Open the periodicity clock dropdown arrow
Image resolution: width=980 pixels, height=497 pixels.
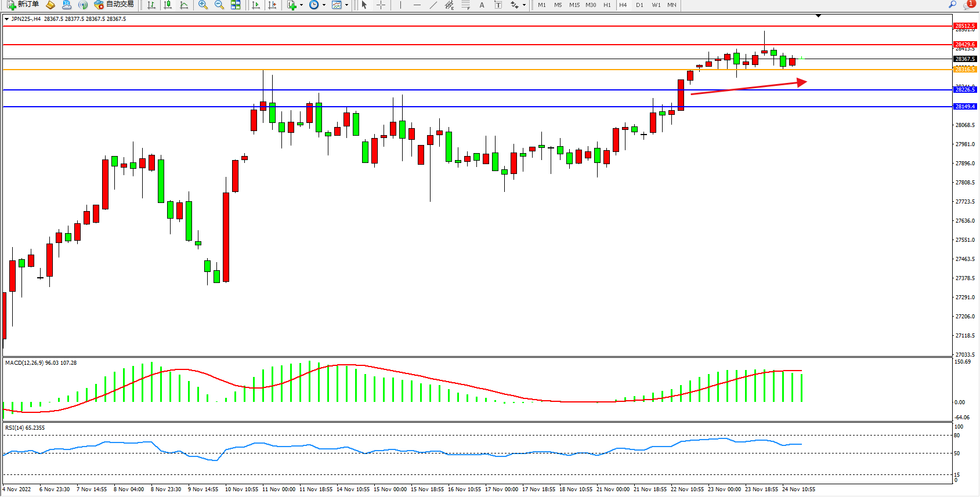(x=324, y=5)
